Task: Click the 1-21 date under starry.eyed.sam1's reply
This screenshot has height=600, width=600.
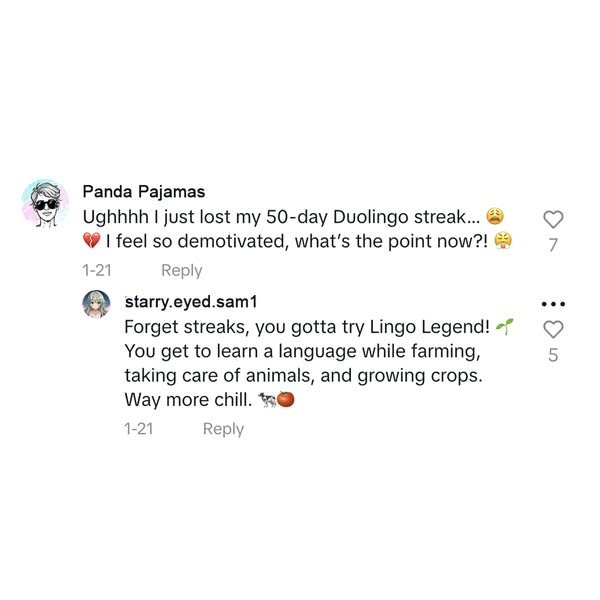Action: pyautogui.click(x=139, y=429)
